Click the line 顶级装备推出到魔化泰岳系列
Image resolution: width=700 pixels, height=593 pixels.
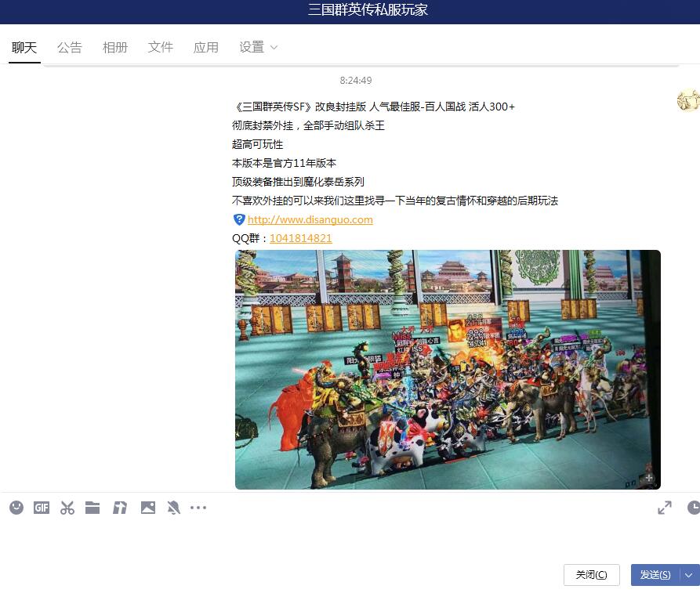pos(298,182)
